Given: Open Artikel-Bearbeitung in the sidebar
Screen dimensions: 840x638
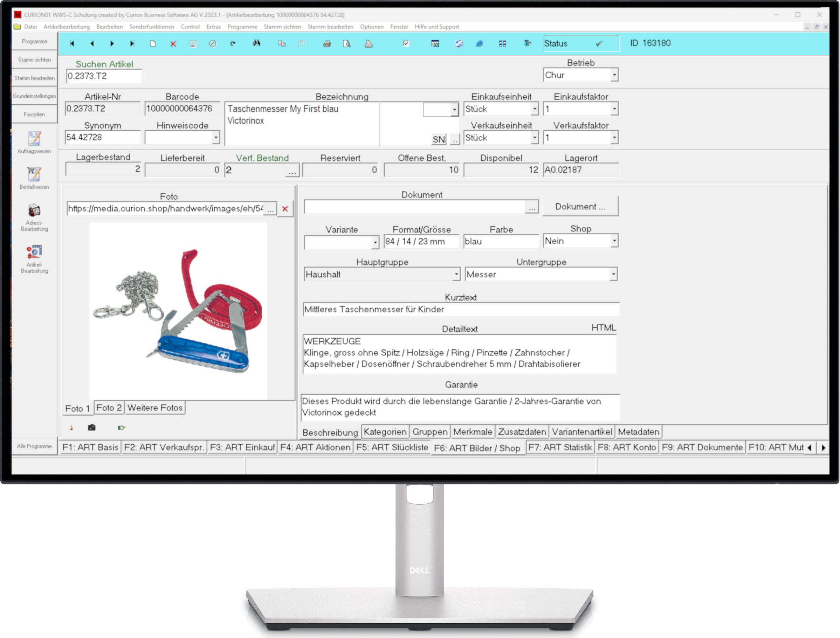Looking at the screenshot, I should 34,259.
